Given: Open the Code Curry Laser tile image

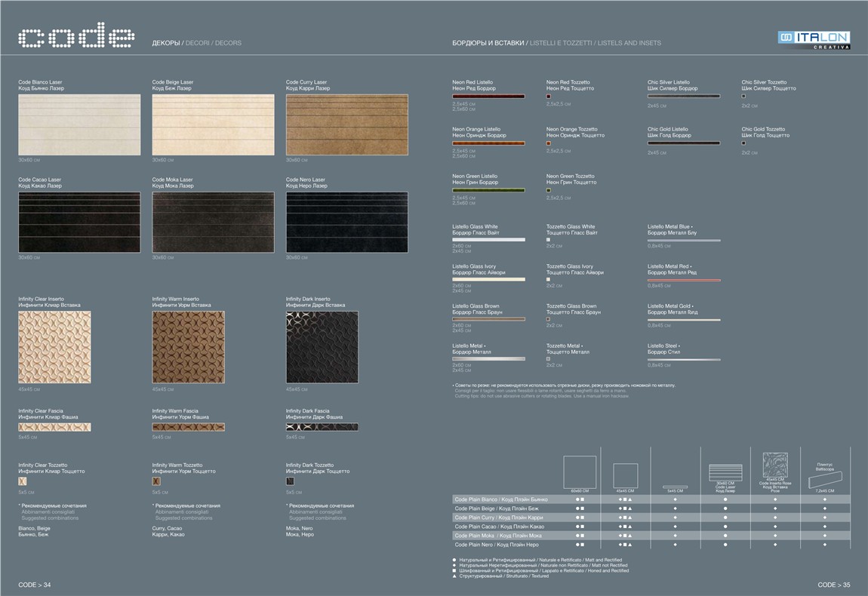Looking at the screenshot, I should pos(347,124).
